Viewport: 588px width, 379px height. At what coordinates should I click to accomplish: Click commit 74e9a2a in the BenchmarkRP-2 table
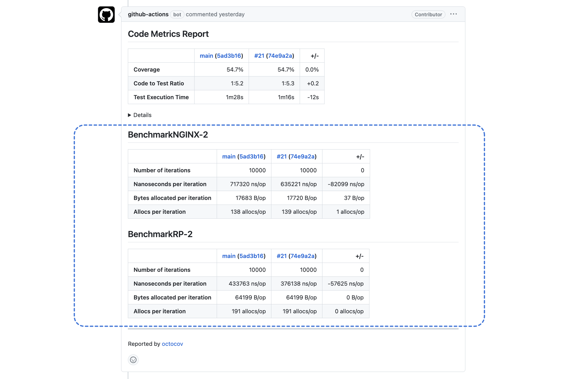click(x=303, y=256)
